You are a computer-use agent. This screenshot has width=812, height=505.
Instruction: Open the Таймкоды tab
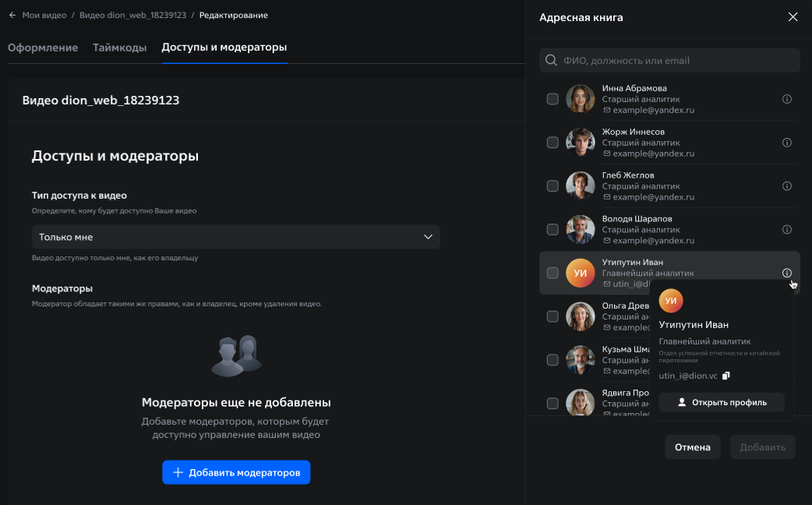tap(119, 48)
